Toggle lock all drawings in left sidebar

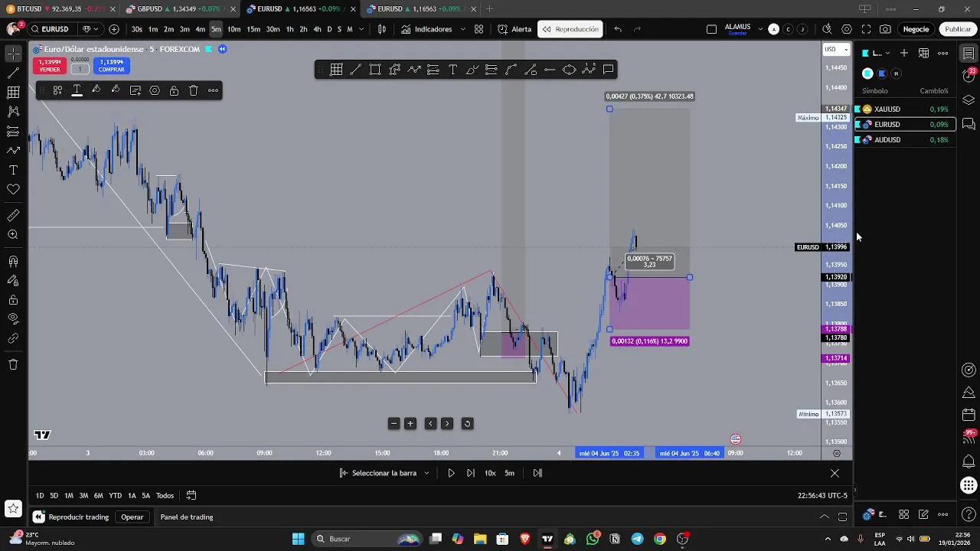pos(13,300)
